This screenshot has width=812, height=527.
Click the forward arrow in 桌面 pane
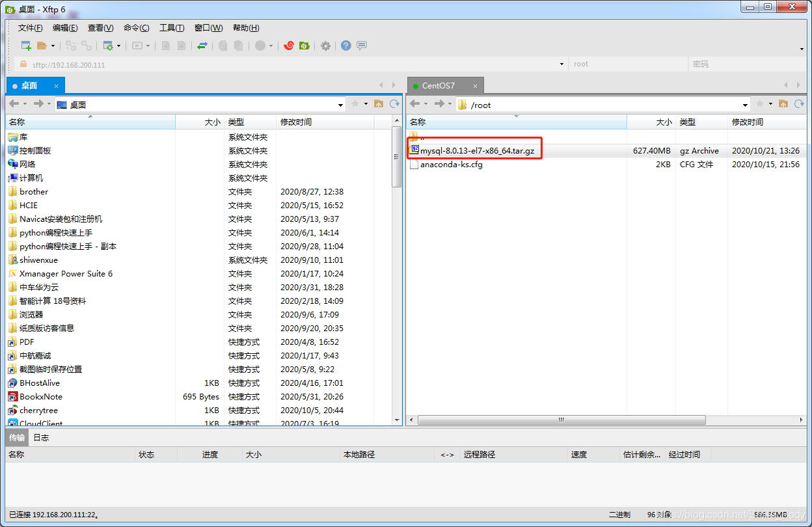point(38,104)
